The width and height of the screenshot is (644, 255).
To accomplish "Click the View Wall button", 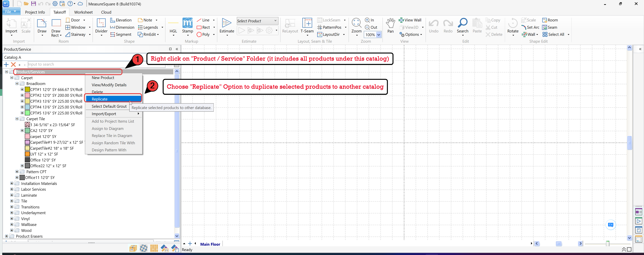I will [x=410, y=20].
